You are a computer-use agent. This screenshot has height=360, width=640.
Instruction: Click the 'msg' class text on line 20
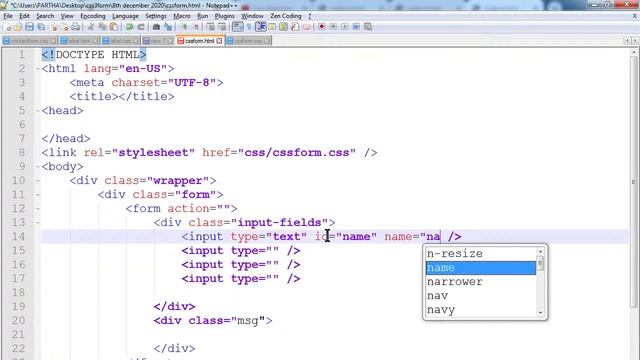pos(248,320)
